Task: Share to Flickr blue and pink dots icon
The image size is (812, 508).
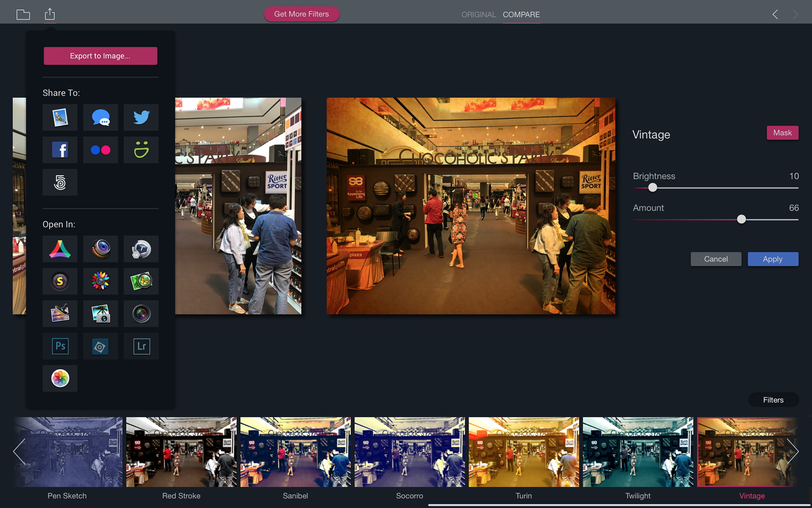Action: [x=101, y=150]
